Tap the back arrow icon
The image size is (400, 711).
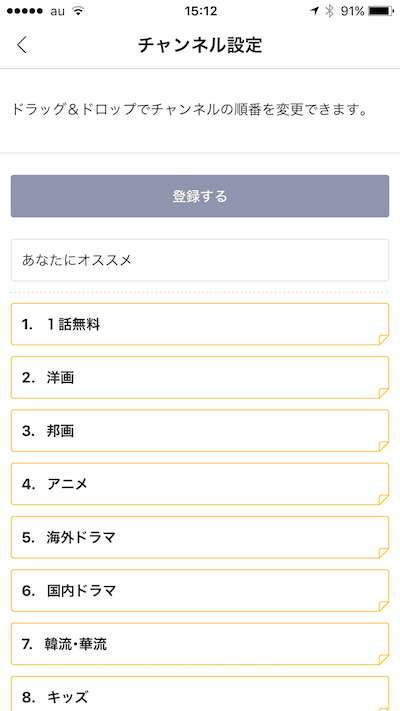tap(22, 45)
